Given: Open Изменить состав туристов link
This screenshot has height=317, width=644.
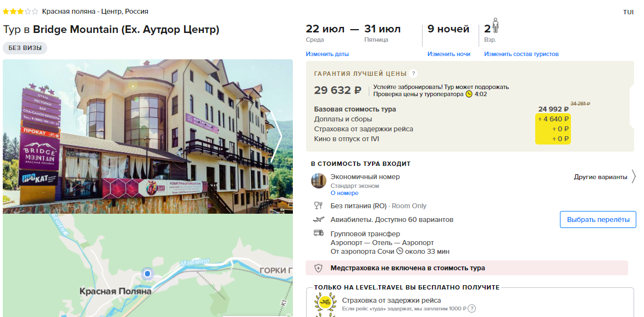Looking at the screenshot, I should point(521,54).
